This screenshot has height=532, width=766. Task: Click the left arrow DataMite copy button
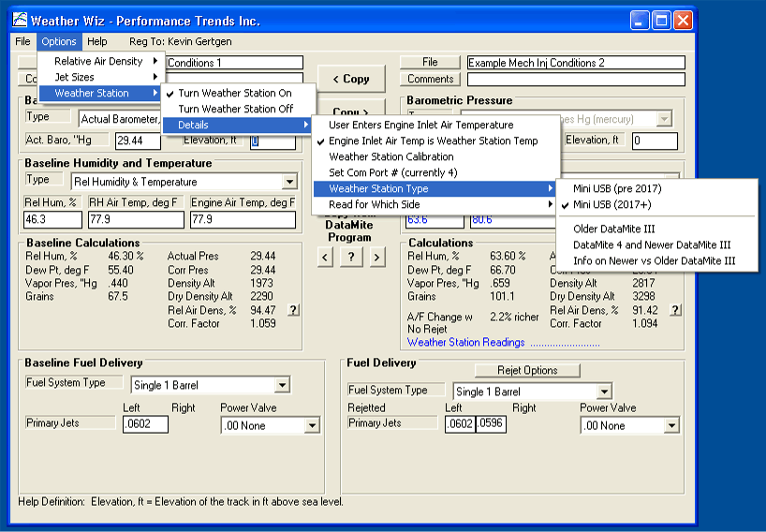coord(325,257)
